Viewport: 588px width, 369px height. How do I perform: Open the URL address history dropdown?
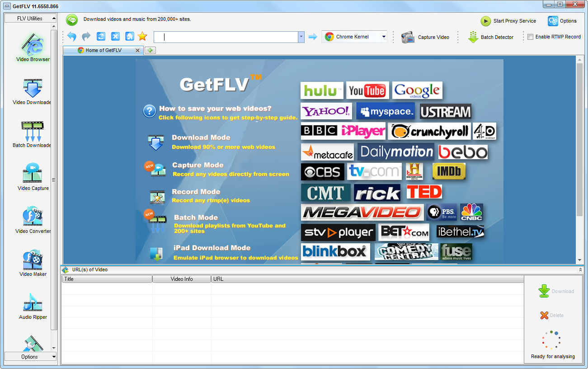(x=301, y=37)
